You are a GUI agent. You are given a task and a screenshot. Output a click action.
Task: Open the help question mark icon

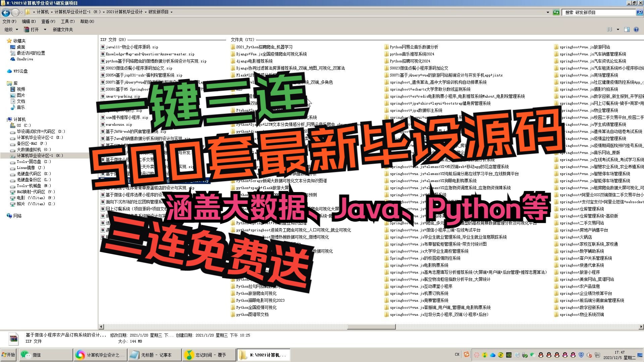point(636,29)
